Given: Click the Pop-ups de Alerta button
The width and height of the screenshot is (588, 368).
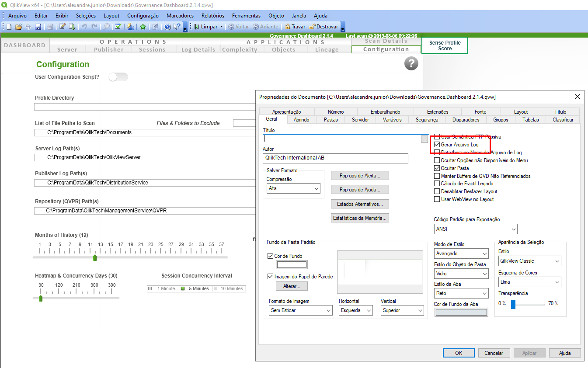Looking at the screenshot, I should coord(360,176).
